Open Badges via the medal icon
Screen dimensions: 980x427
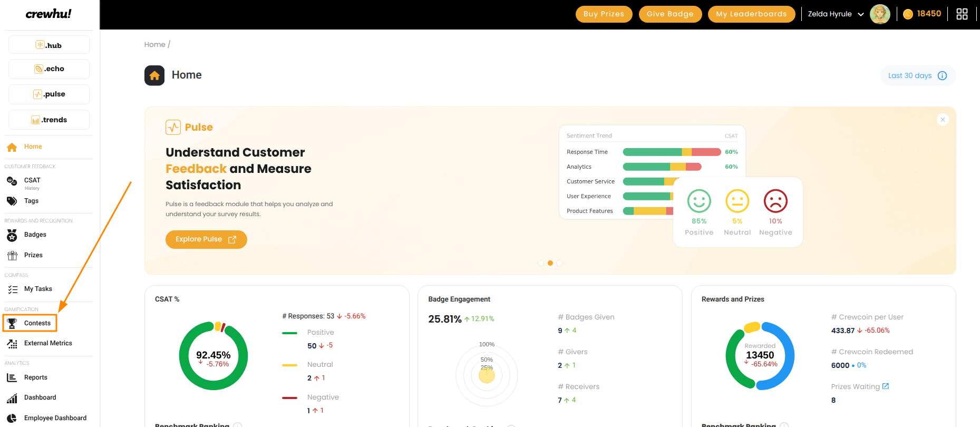tap(12, 235)
